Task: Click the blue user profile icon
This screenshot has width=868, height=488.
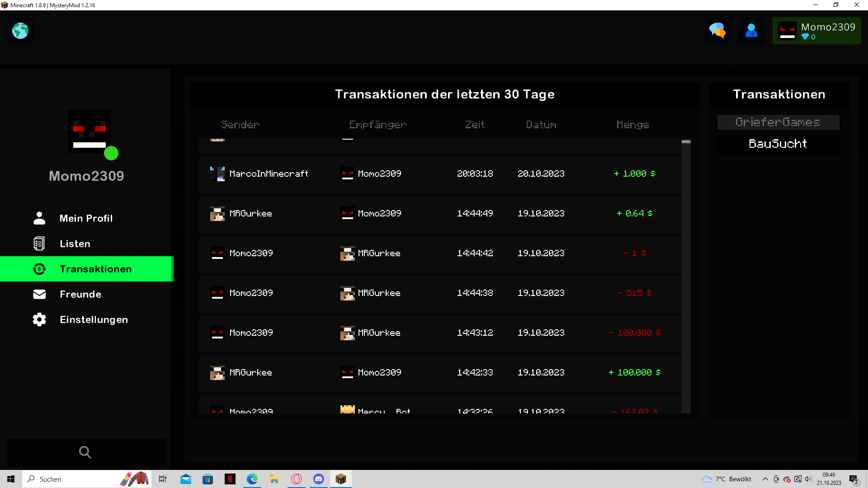Action: [x=751, y=31]
